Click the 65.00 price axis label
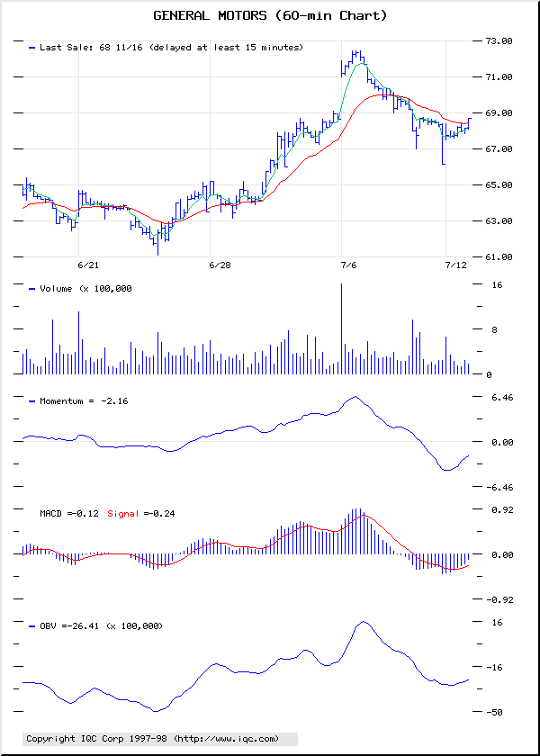540x756 pixels. pos(499,185)
